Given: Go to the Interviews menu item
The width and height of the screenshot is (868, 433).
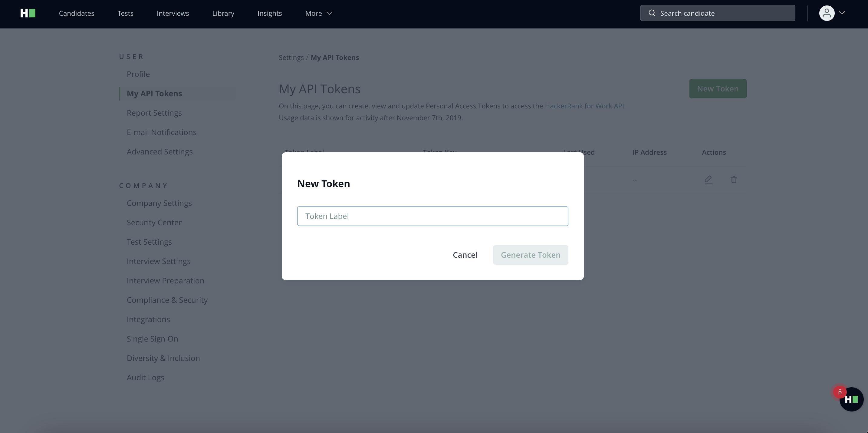Looking at the screenshot, I should [173, 13].
